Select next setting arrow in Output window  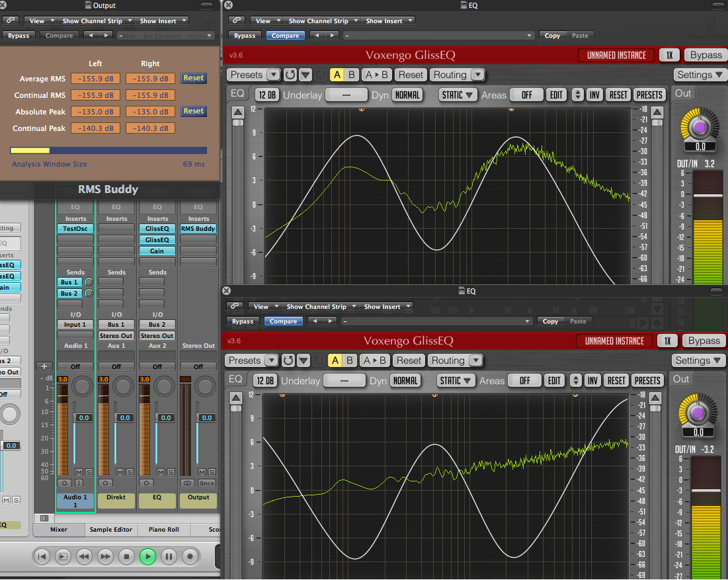[106, 35]
